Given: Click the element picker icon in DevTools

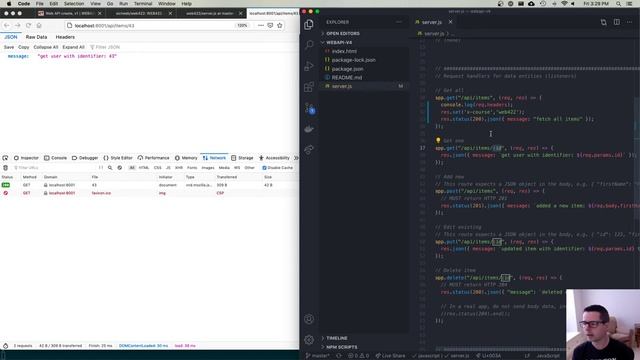Looking at the screenshot, I should (x=5, y=158).
